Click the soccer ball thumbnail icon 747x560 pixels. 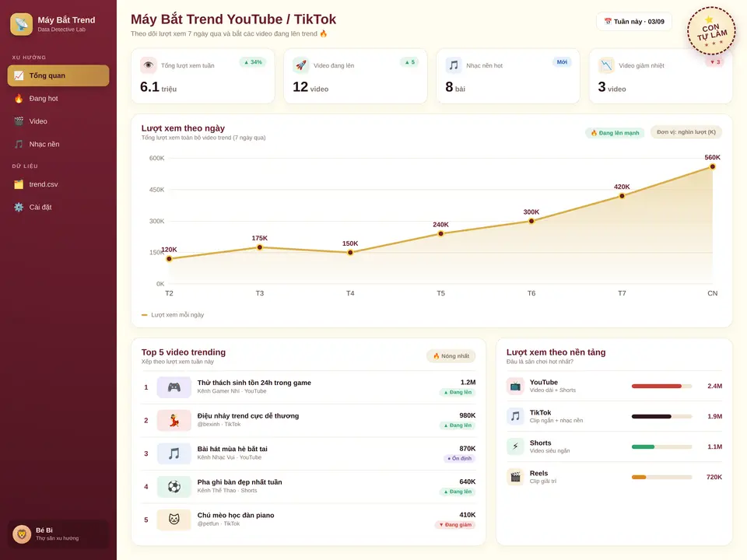click(x=174, y=487)
